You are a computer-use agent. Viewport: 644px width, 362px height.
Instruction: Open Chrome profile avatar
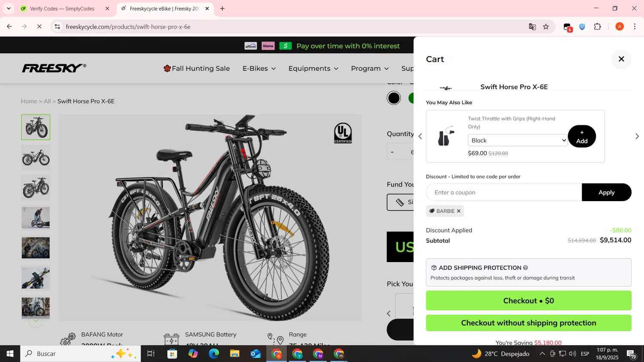pos(620,27)
